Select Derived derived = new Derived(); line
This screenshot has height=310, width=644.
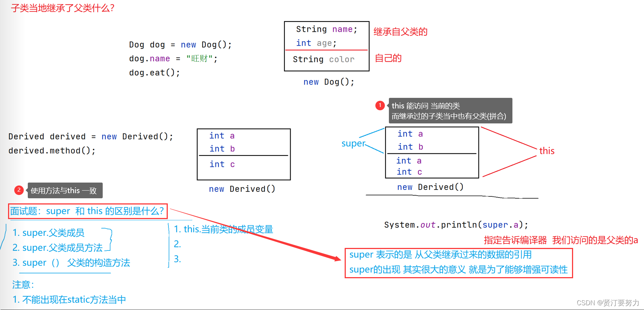click(x=91, y=137)
